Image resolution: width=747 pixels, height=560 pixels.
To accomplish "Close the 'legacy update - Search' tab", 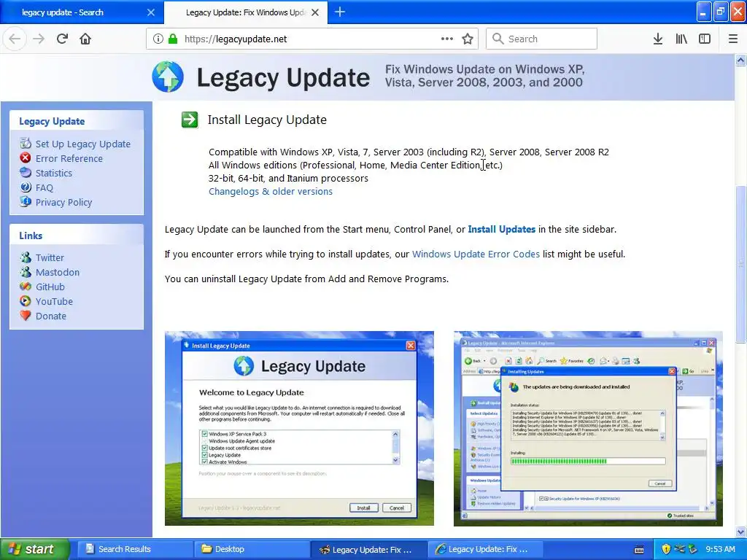I will coord(150,12).
